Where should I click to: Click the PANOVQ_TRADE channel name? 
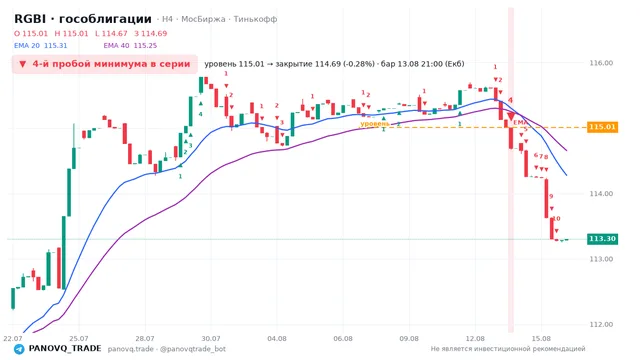(65, 349)
